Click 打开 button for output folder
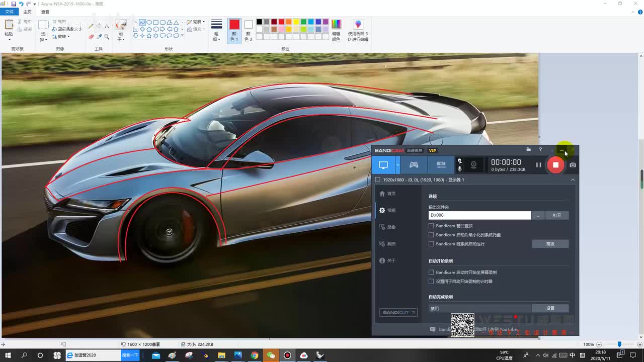This screenshot has height=362, width=644. pyautogui.click(x=557, y=215)
